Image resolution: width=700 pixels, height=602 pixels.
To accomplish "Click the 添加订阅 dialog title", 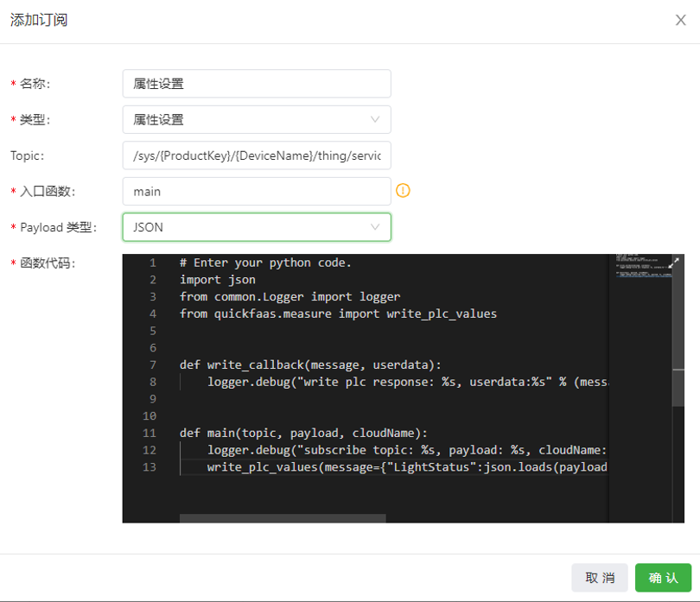I will tap(39, 20).
